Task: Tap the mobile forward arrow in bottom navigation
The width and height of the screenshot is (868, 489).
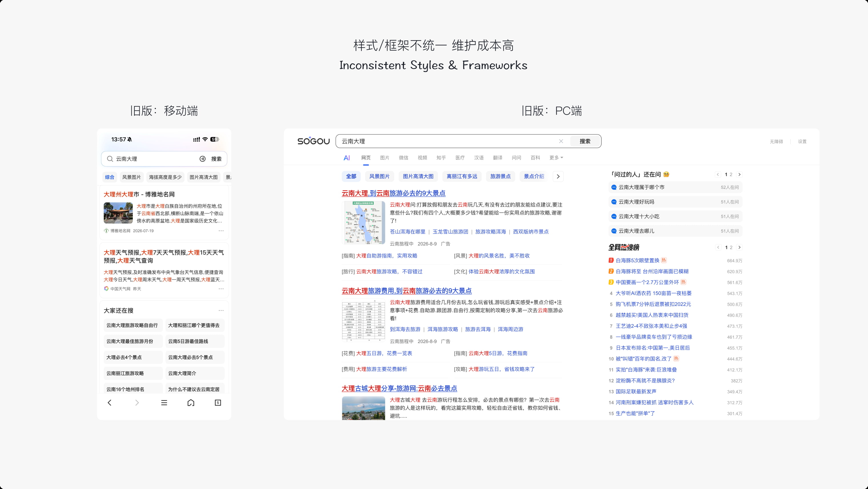Action: pyautogui.click(x=137, y=403)
